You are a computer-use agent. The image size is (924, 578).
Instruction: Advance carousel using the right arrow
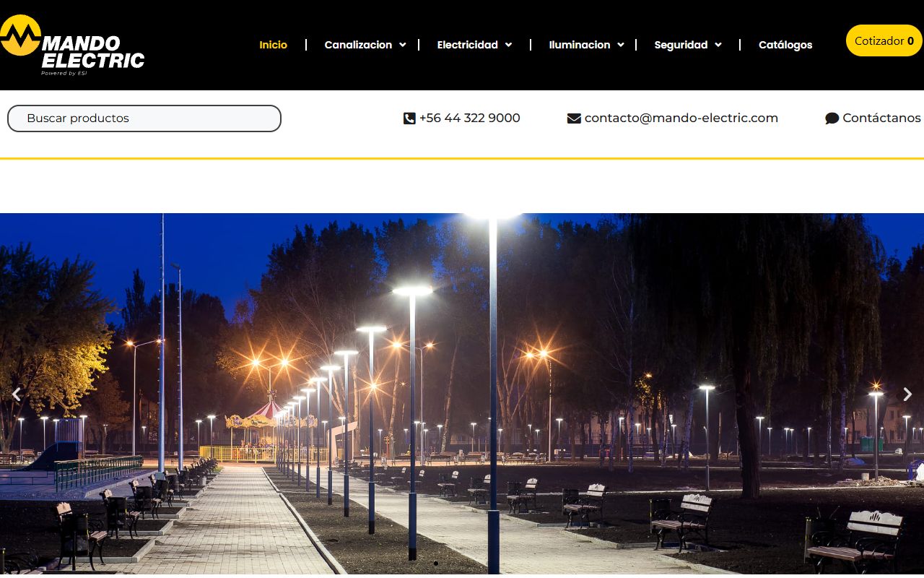tap(907, 394)
